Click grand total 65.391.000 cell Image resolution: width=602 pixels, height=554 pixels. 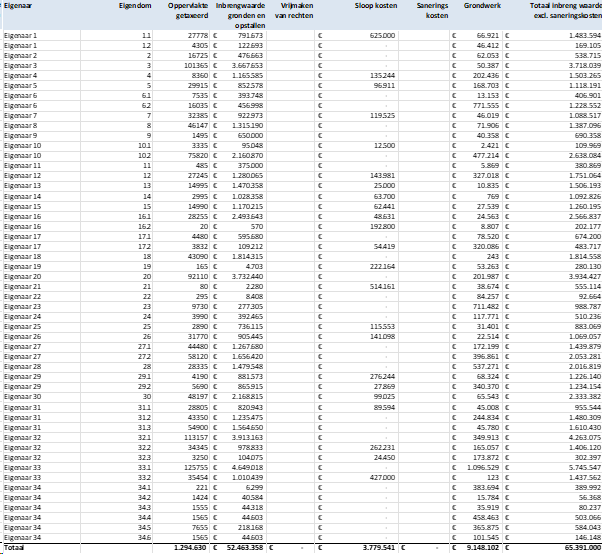click(552, 548)
